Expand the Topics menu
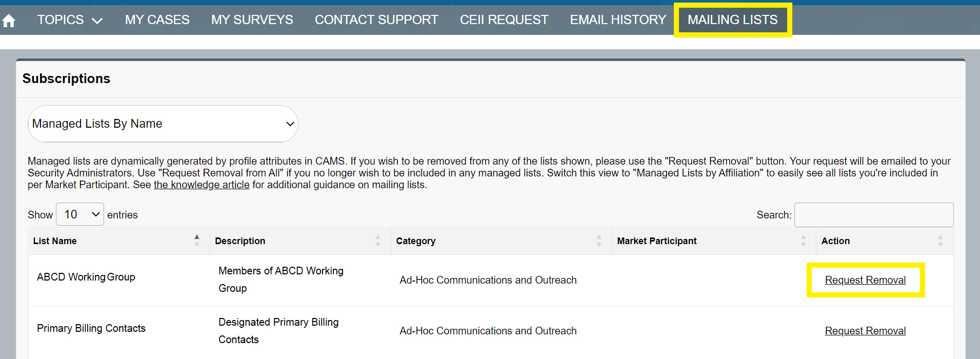 (x=70, y=20)
